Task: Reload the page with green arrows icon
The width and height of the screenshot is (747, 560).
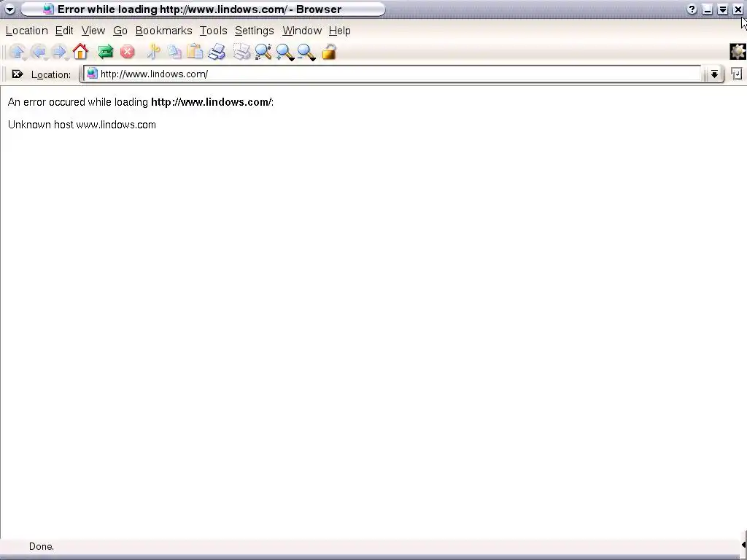Action: point(105,52)
